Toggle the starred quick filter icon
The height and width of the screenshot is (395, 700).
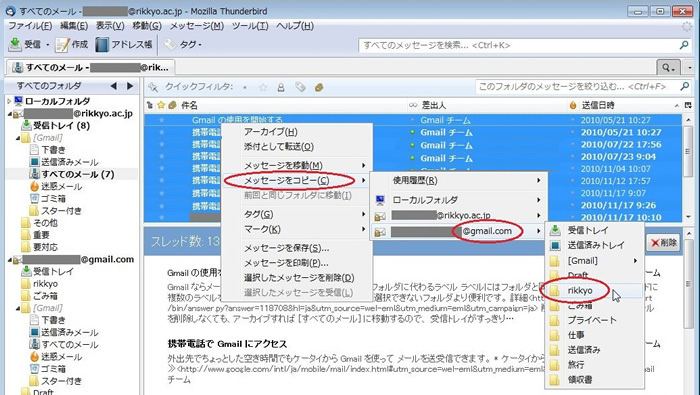click(x=263, y=87)
